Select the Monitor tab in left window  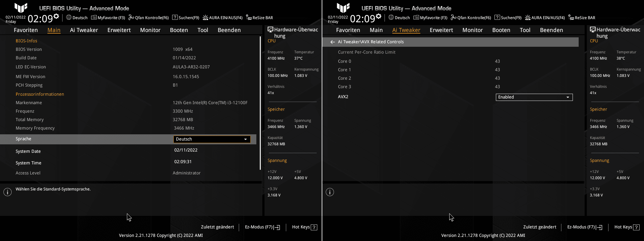coord(150,30)
